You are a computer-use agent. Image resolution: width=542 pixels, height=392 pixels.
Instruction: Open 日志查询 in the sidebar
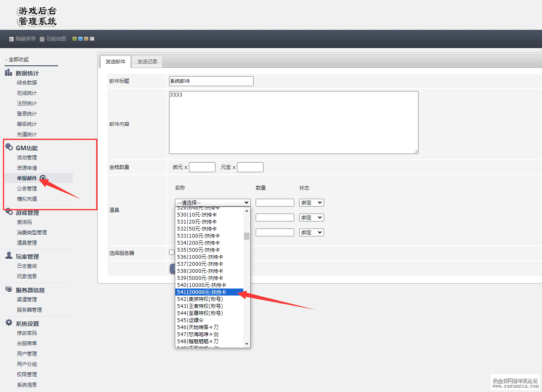(27, 266)
